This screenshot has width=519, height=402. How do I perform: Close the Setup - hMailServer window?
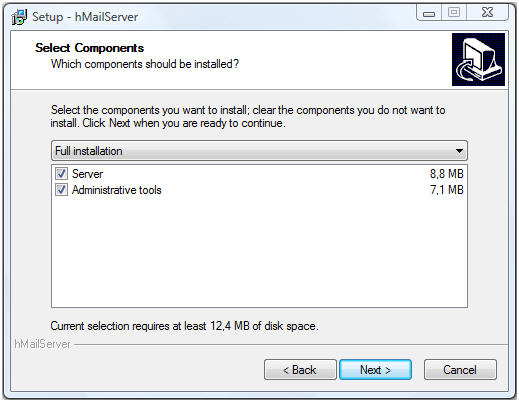pyautogui.click(x=487, y=13)
